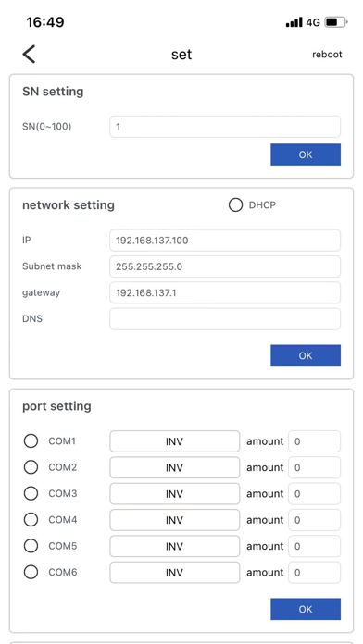Edit the gateway address field
This screenshot has height=644, width=363.
[225, 292]
